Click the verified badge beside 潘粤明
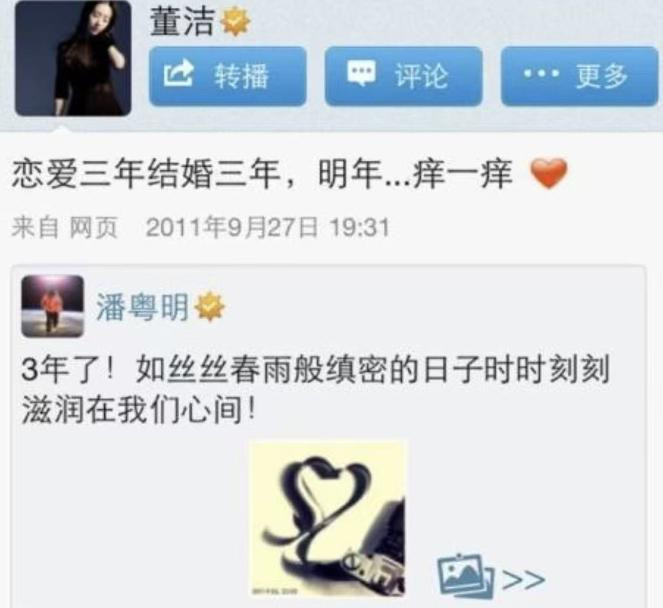The height and width of the screenshot is (608, 663). tap(210, 307)
